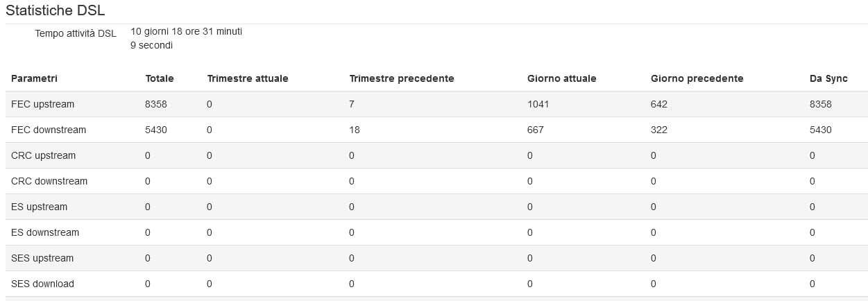Viewport: 868px width, 301px height.
Task: Select the SES upstream row label
Action: (42, 258)
